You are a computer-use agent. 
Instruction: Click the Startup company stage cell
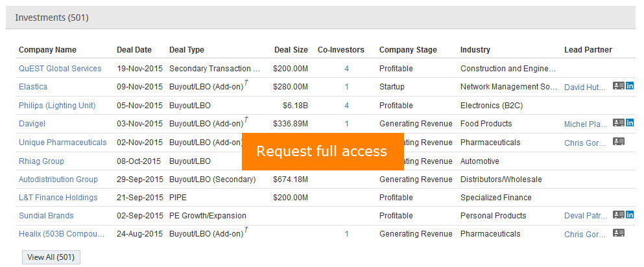[392, 87]
